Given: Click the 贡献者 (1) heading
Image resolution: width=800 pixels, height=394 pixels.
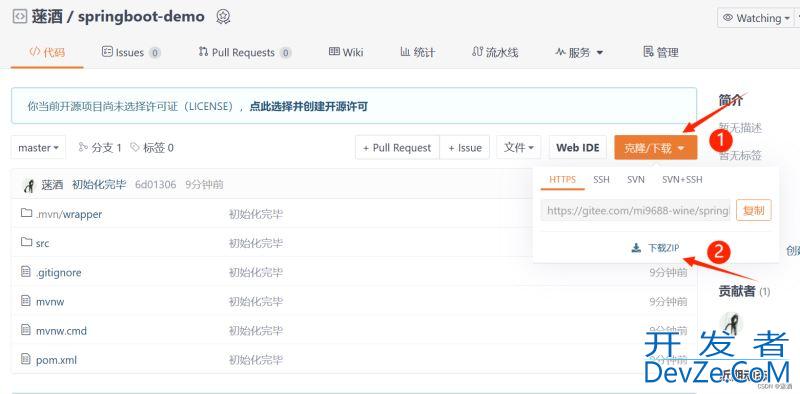Looking at the screenshot, I should coord(744,291).
